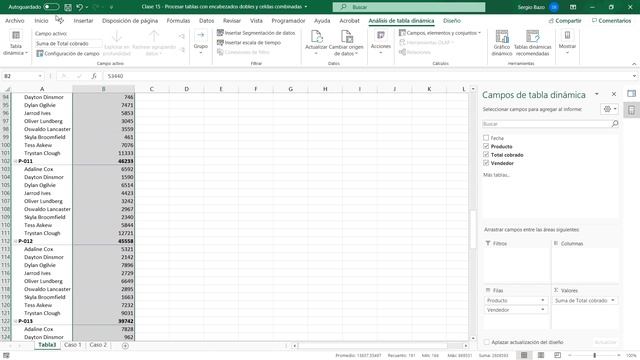Click the Sergio Bazo account avatar

pos(554,7)
